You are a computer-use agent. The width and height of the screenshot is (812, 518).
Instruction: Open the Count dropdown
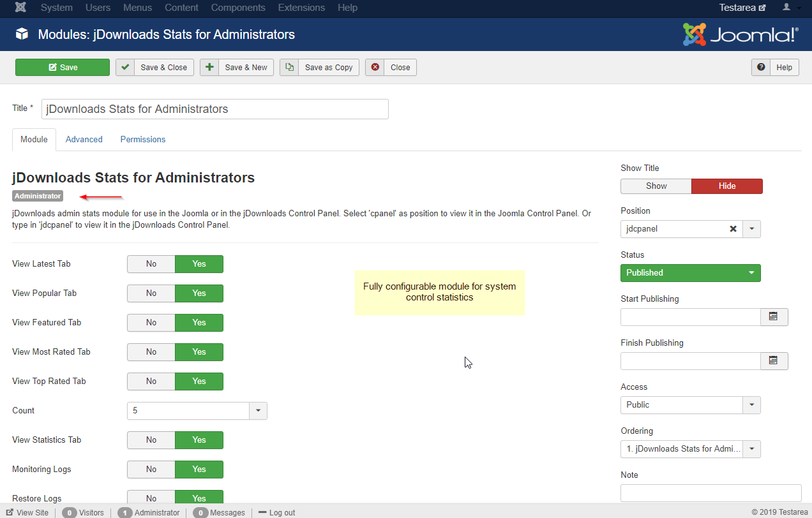point(197,411)
